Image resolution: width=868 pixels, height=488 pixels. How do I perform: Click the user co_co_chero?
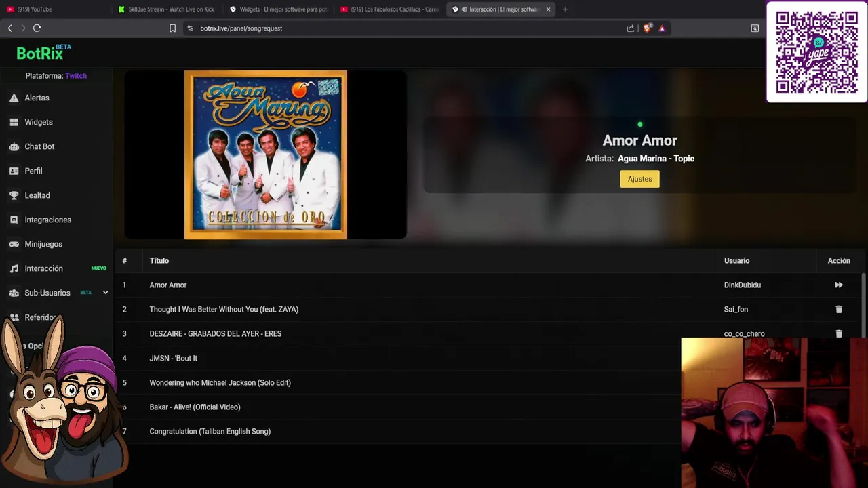point(744,333)
